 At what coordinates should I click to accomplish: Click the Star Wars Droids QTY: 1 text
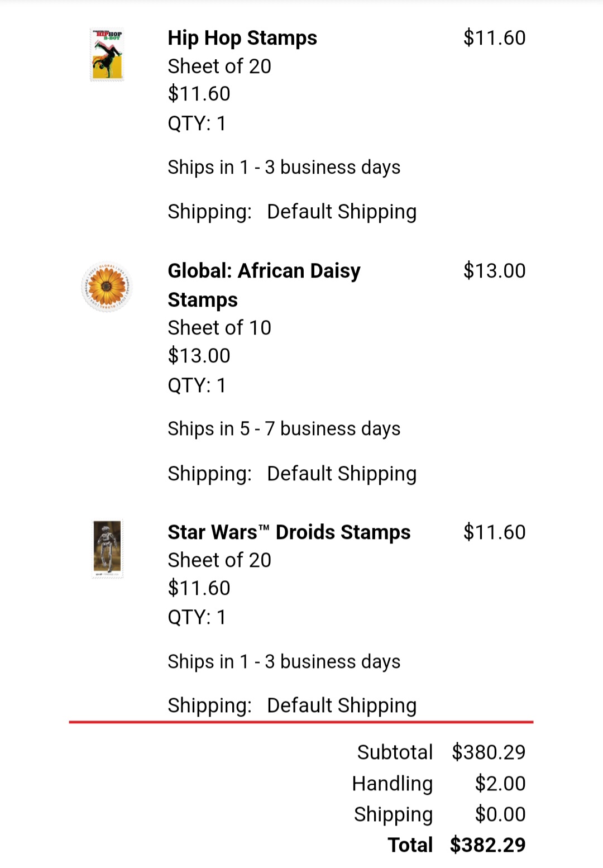197,617
